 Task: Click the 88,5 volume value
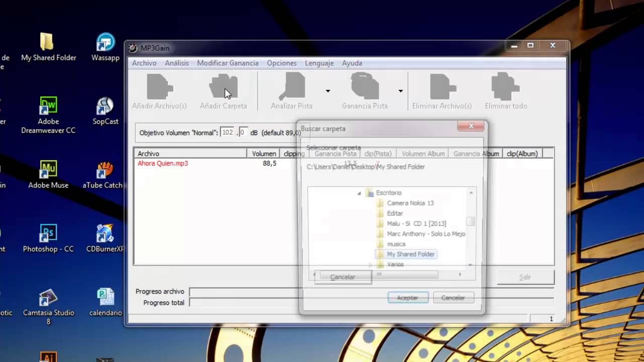coord(270,163)
